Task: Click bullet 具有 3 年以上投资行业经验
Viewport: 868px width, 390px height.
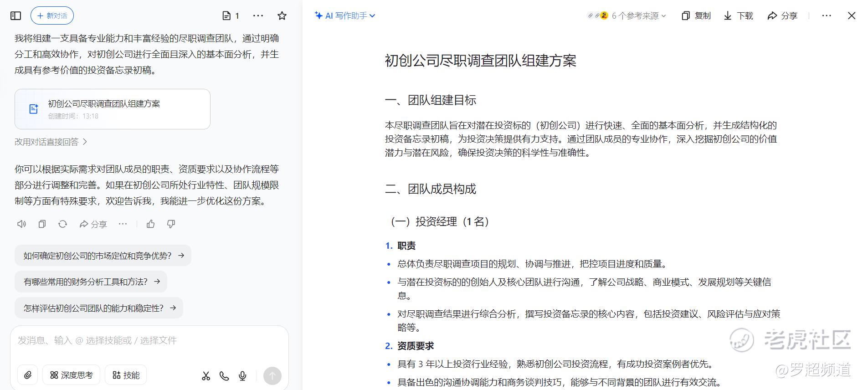Action: [x=555, y=364]
